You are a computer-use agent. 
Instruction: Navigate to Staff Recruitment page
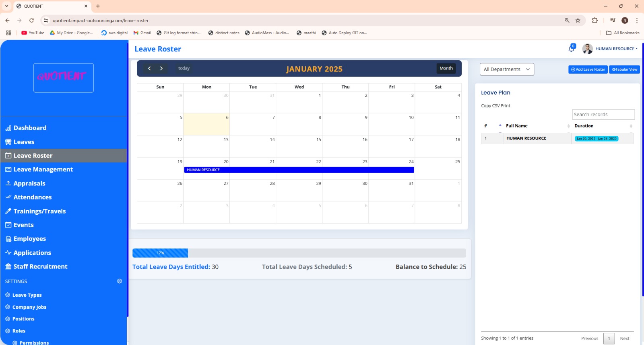[x=40, y=267]
